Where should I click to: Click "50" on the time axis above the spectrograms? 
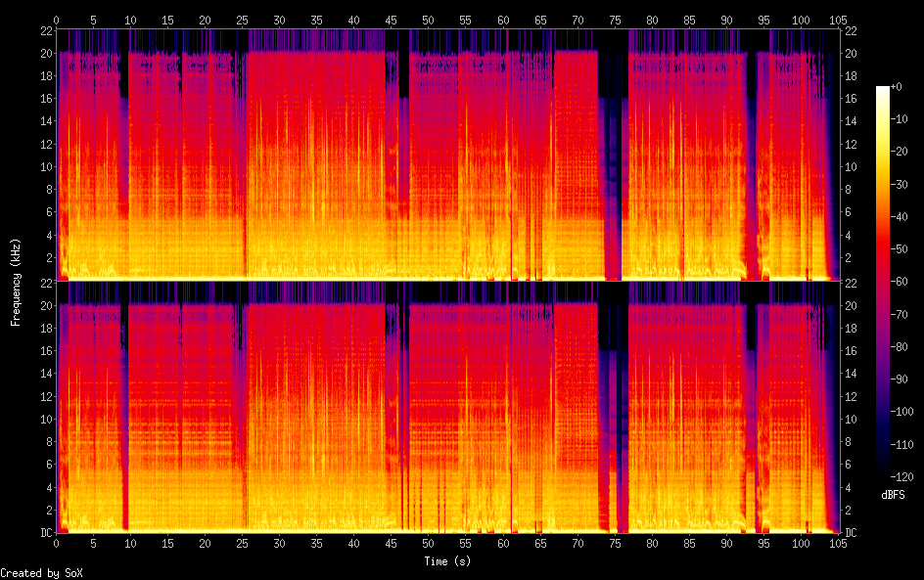click(429, 20)
